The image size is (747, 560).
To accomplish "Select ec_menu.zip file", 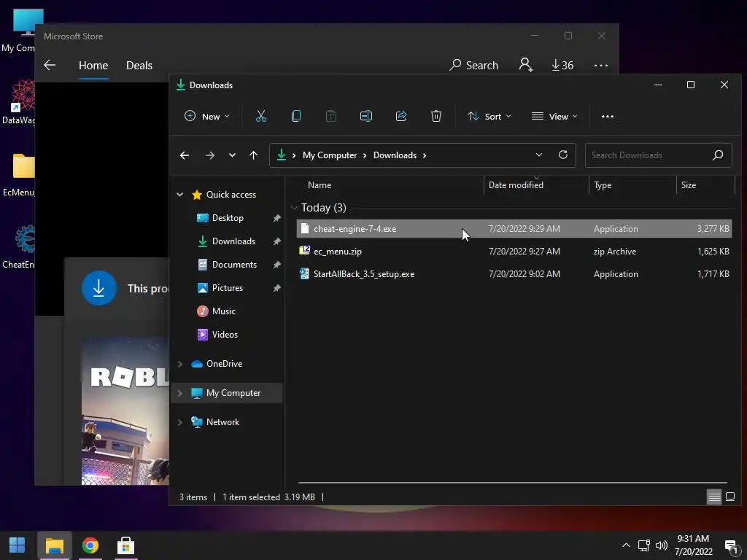I will coord(514,252).
